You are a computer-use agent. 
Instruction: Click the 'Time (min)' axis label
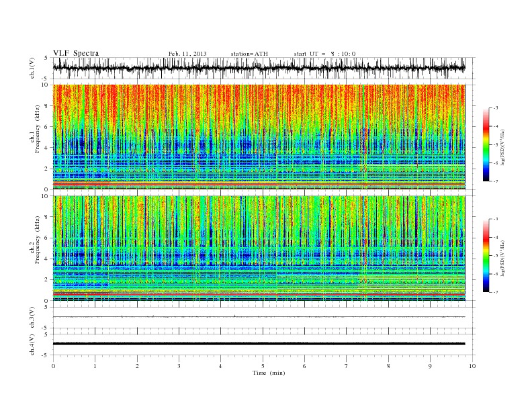pyautogui.click(x=269, y=373)
